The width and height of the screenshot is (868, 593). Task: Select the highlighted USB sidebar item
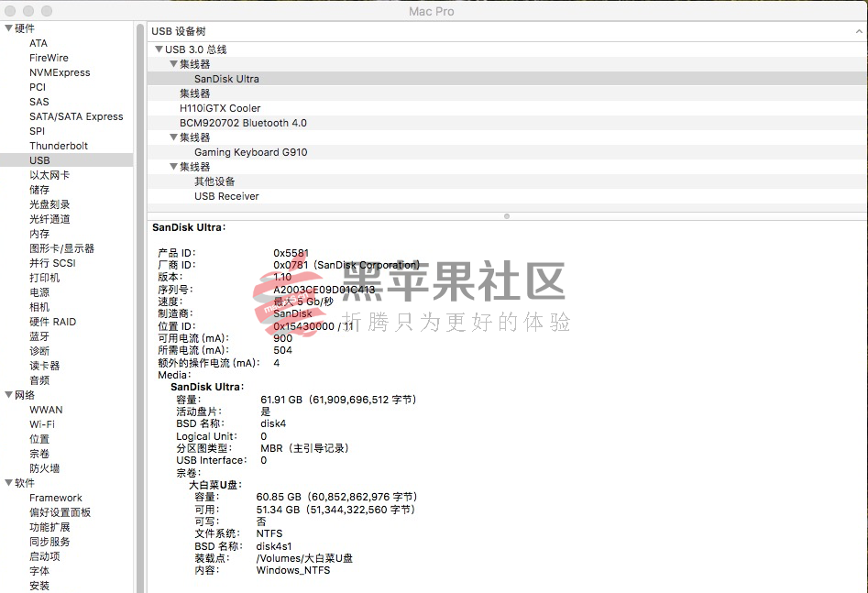click(x=66, y=160)
